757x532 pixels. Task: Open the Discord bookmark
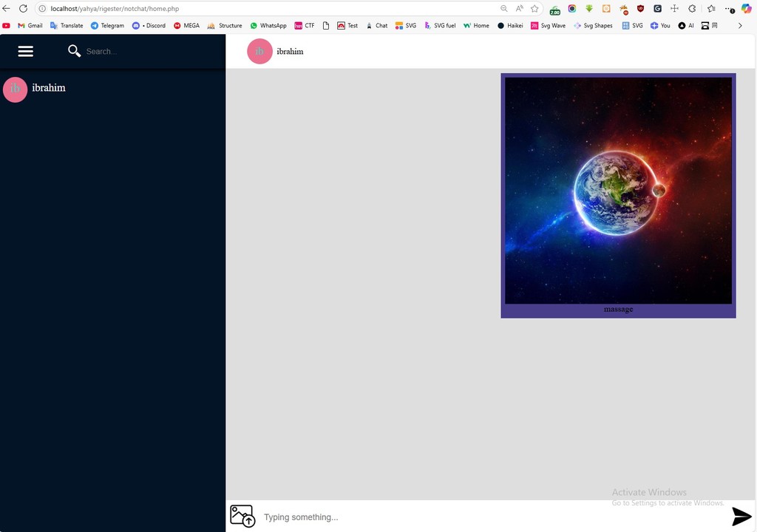click(x=149, y=26)
